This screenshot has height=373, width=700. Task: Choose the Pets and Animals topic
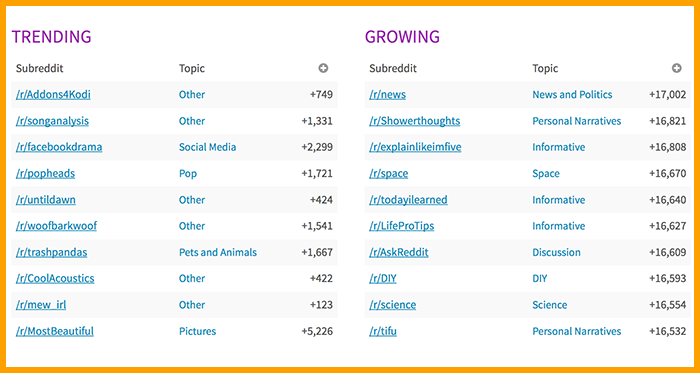coord(218,253)
